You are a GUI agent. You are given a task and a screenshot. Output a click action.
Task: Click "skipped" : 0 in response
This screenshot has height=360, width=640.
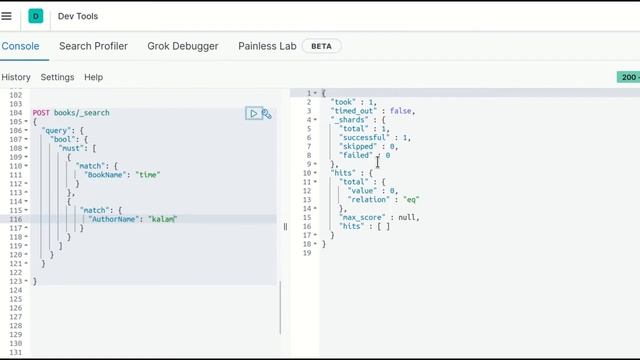pos(368,147)
